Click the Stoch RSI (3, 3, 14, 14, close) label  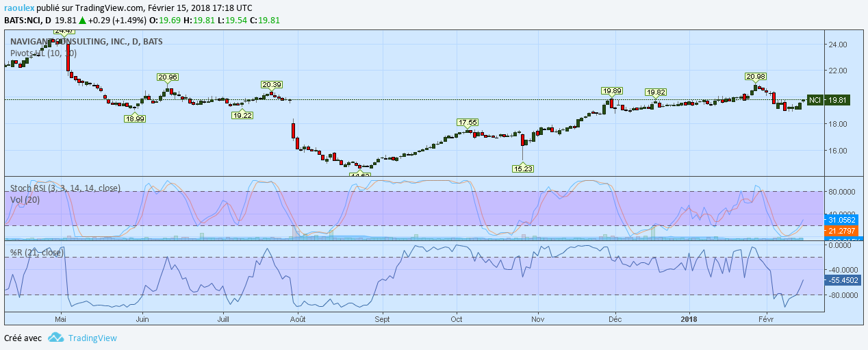click(x=66, y=188)
